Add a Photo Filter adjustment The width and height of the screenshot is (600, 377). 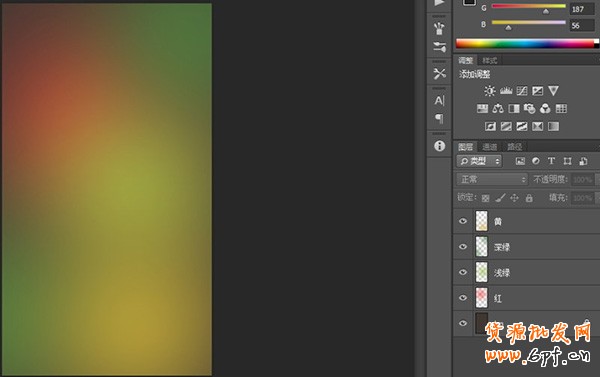529,109
